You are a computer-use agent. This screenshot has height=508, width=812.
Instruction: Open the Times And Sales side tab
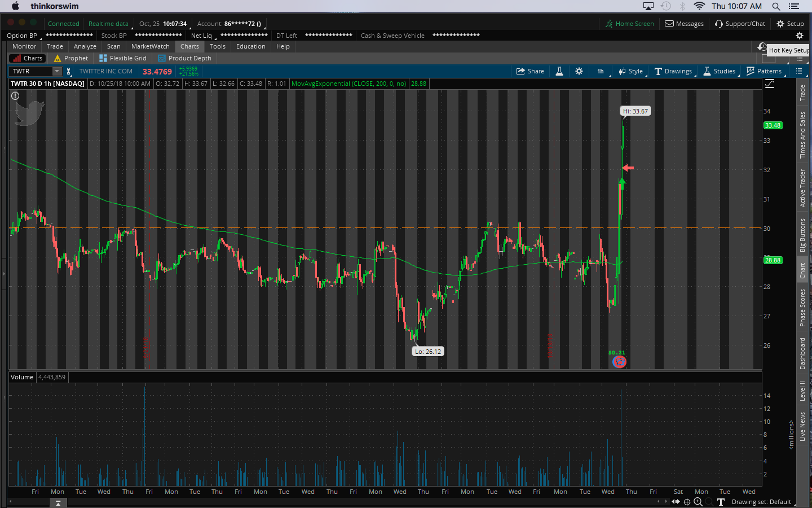[x=802, y=135]
